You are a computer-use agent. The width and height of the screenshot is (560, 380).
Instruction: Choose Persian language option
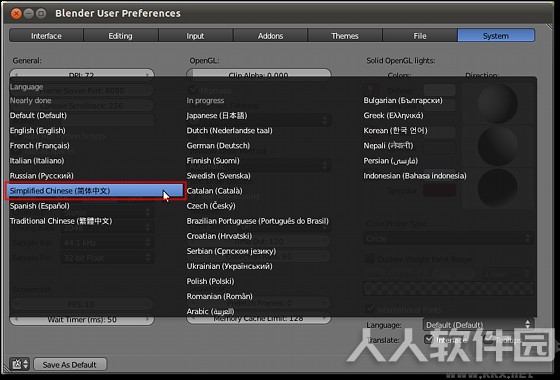[390, 161]
